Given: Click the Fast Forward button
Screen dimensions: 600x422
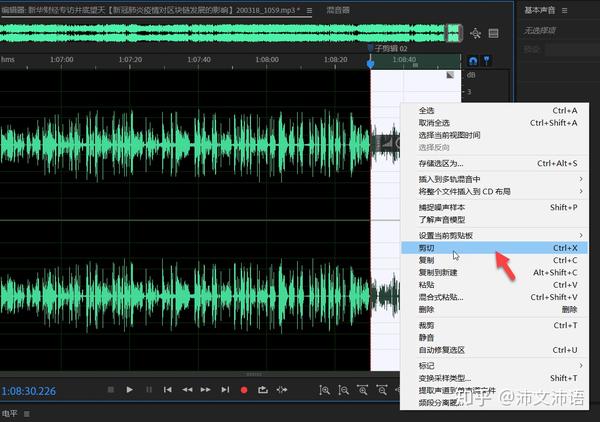Looking at the screenshot, I should click(205, 389).
